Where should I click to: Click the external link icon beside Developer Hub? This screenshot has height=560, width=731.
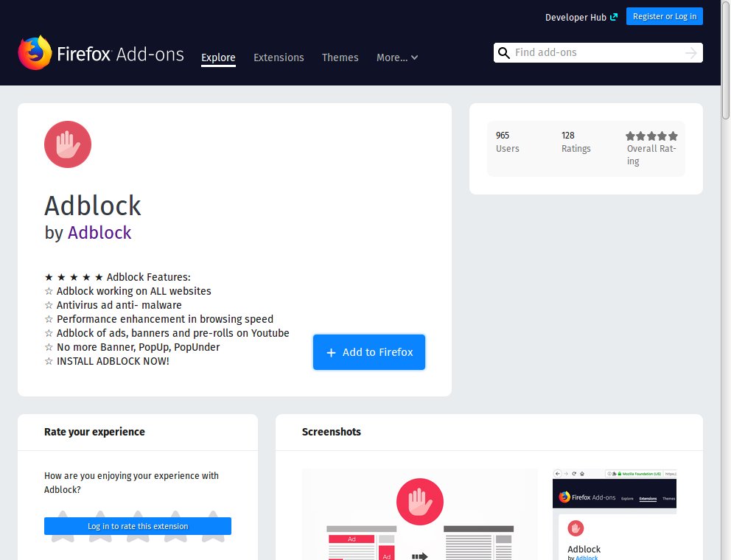point(614,17)
